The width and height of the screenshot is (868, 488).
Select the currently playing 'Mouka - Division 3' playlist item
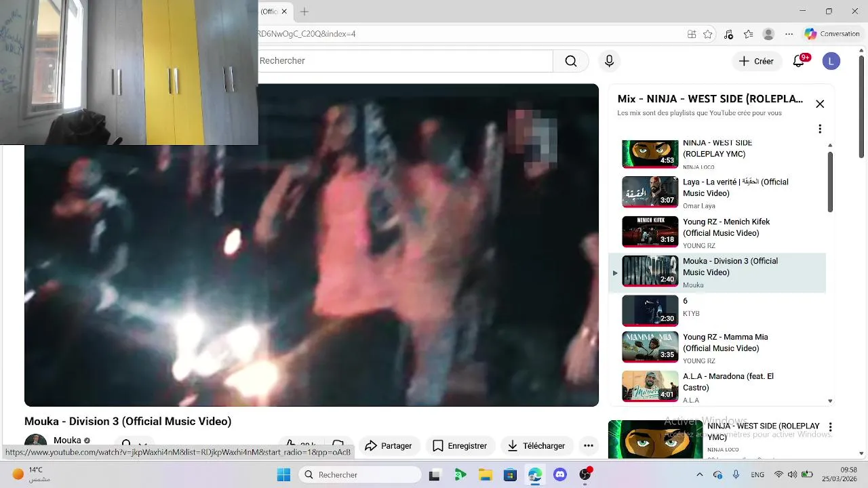[x=717, y=272]
